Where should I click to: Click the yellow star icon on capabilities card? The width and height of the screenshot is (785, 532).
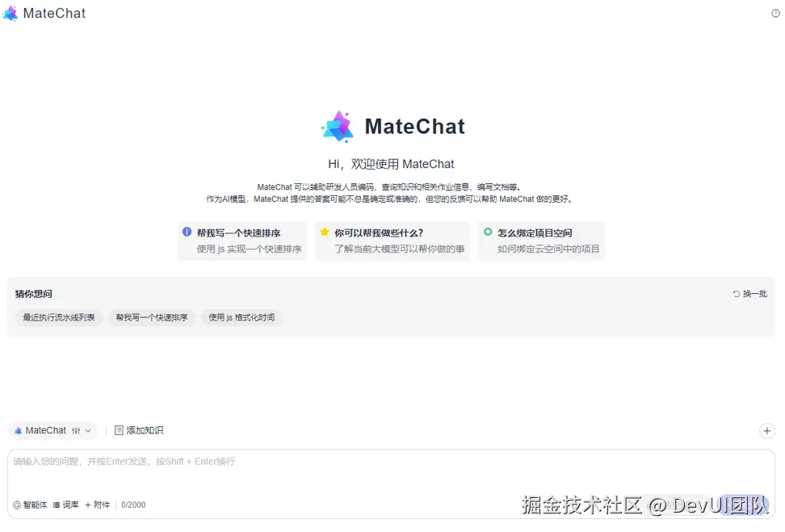[325, 232]
